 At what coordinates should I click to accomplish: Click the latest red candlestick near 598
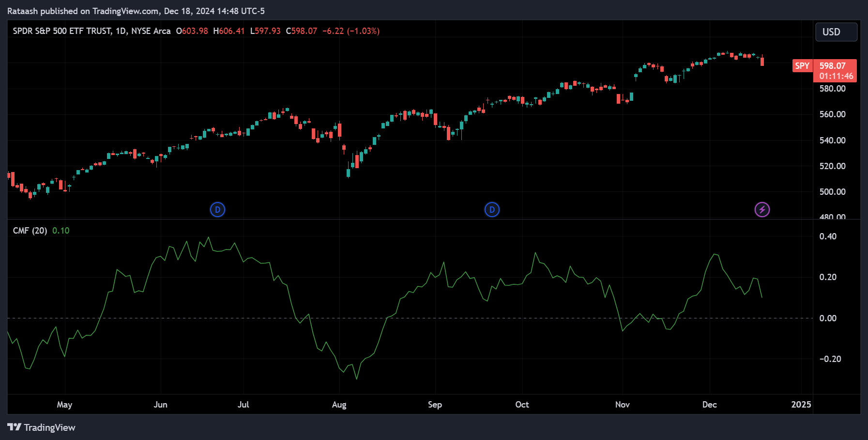point(762,61)
